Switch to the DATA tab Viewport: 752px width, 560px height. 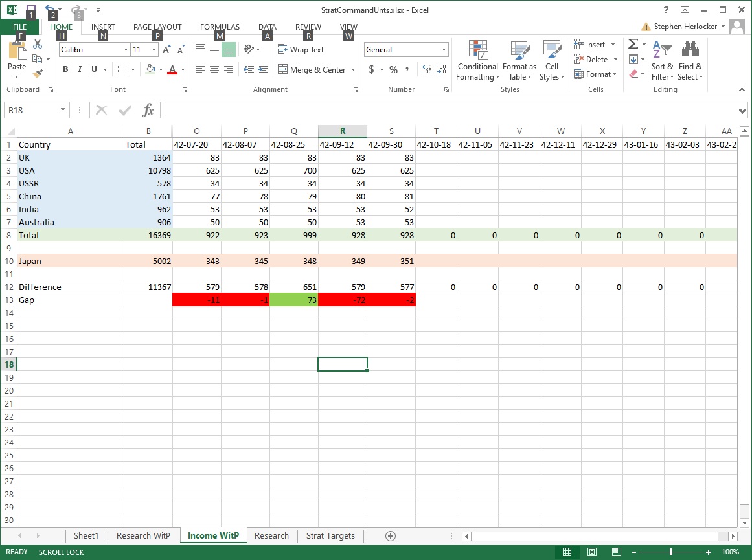click(267, 27)
